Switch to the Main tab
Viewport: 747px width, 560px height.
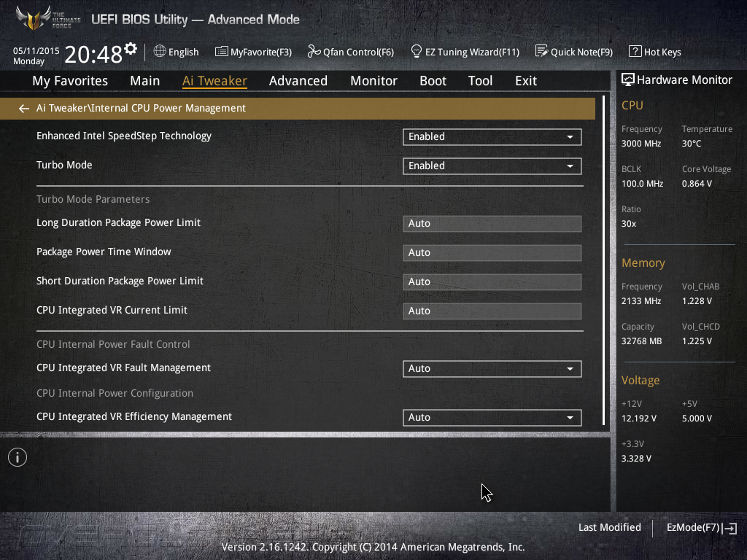(x=145, y=81)
